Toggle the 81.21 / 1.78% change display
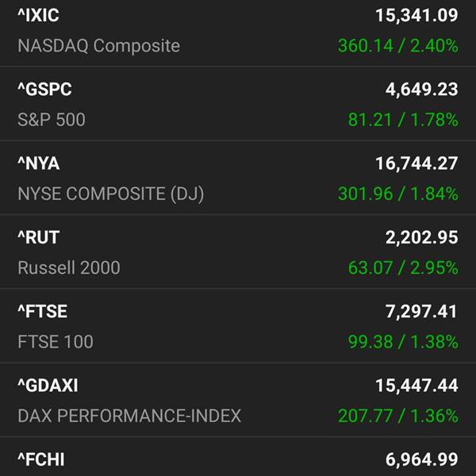This screenshot has width=476, height=476. 403,120
